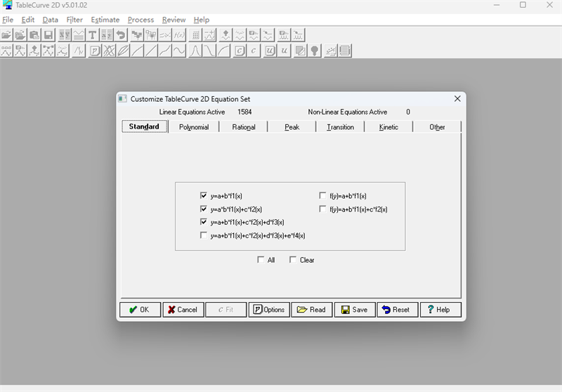Click the Linear Equations Active value 1584
562x392 pixels.
click(244, 112)
